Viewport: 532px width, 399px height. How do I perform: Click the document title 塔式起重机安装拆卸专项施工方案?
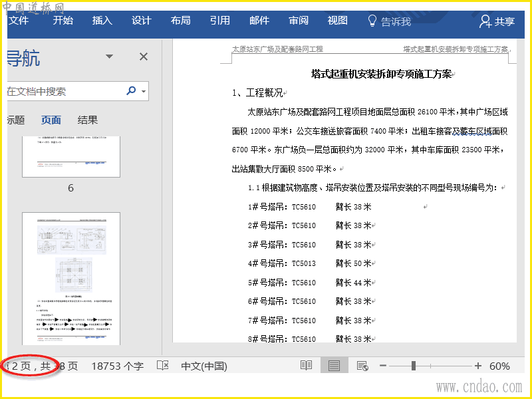click(x=381, y=74)
